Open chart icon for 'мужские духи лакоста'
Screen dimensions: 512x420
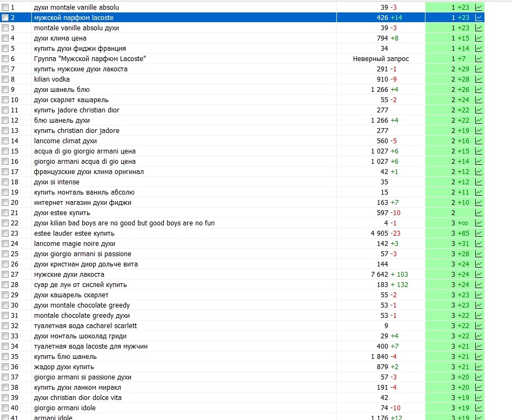(478, 275)
